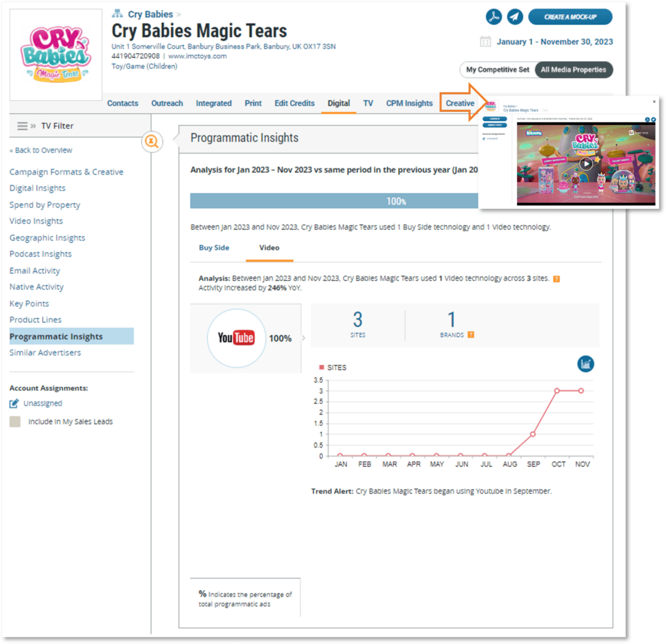Open the CPM Insights tab
Viewport: 666px width, 644px height.
pos(410,103)
